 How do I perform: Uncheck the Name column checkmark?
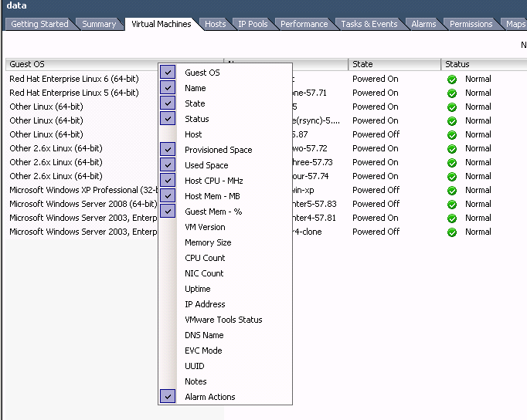click(x=168, y=87)
